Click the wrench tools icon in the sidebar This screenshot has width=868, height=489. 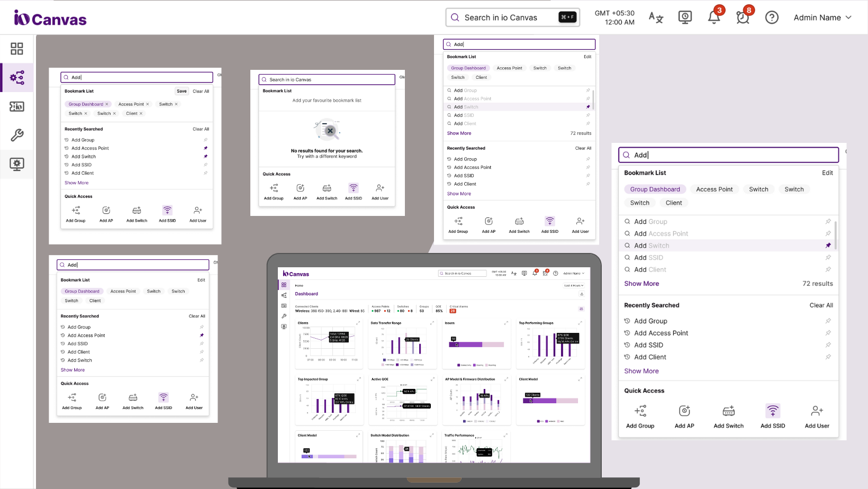[17, 135]
